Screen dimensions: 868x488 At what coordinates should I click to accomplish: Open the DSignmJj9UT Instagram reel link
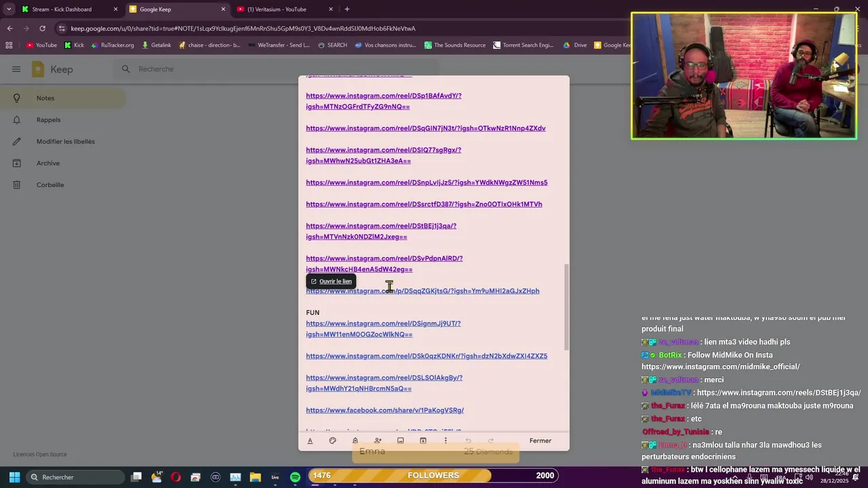click(x=383, y=329)
